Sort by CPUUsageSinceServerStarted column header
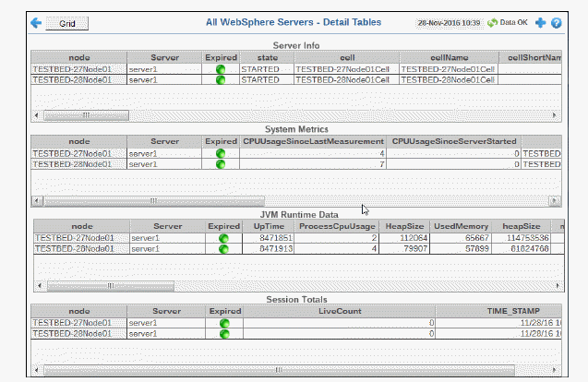This screenshot has height=382, width=588. [454, 141]
